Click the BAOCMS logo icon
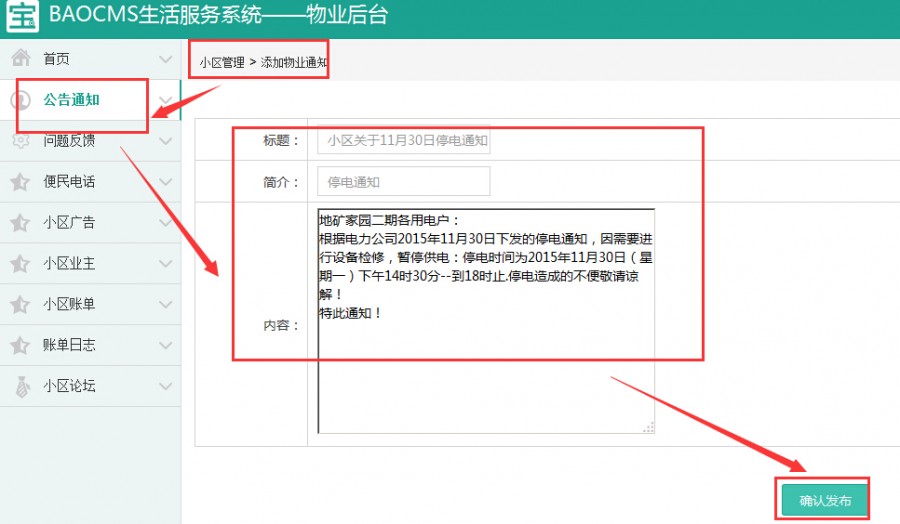 click(22, 15)
